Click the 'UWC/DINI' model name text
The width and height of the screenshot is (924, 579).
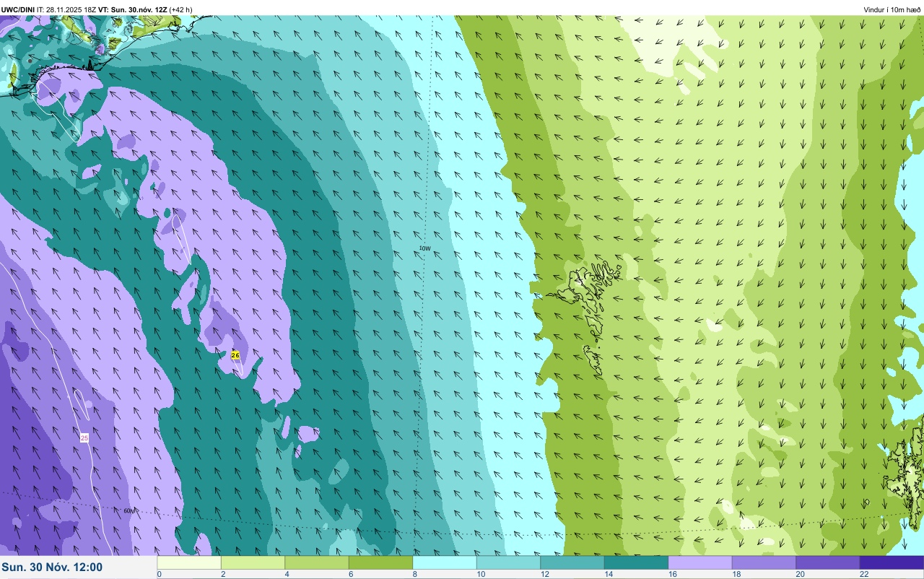pos(18,9)
